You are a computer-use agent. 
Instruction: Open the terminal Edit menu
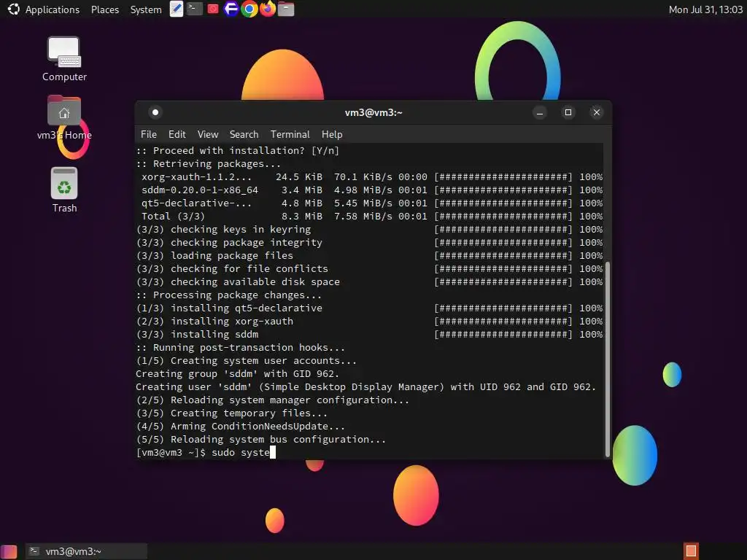[x=177, y=134]
